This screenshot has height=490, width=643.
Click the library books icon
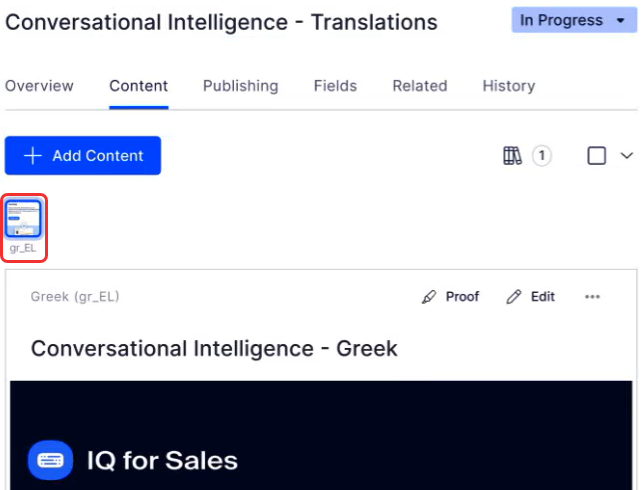pyautogui.click(x=513, y=156)
